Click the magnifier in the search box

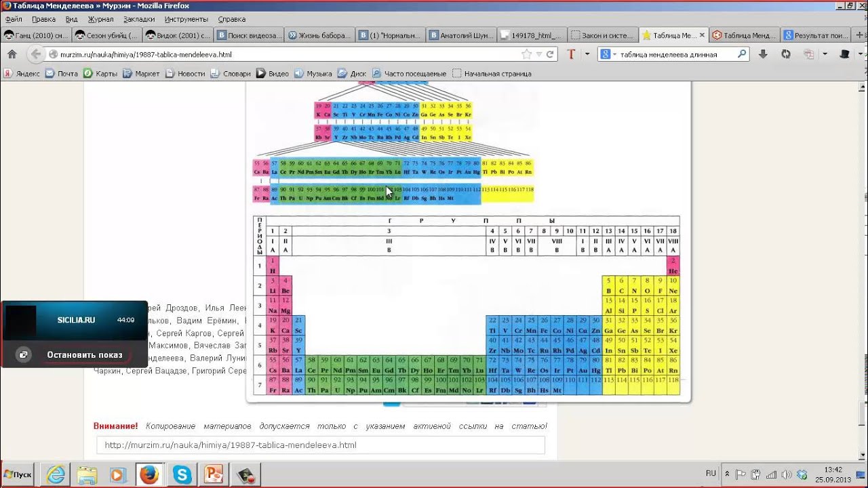(742, 54)
